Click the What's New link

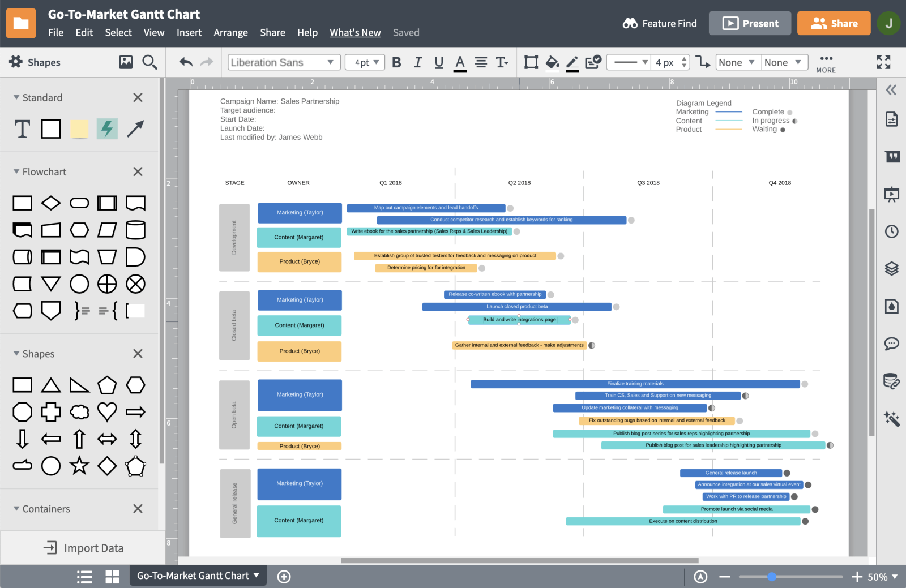point(355,33)
